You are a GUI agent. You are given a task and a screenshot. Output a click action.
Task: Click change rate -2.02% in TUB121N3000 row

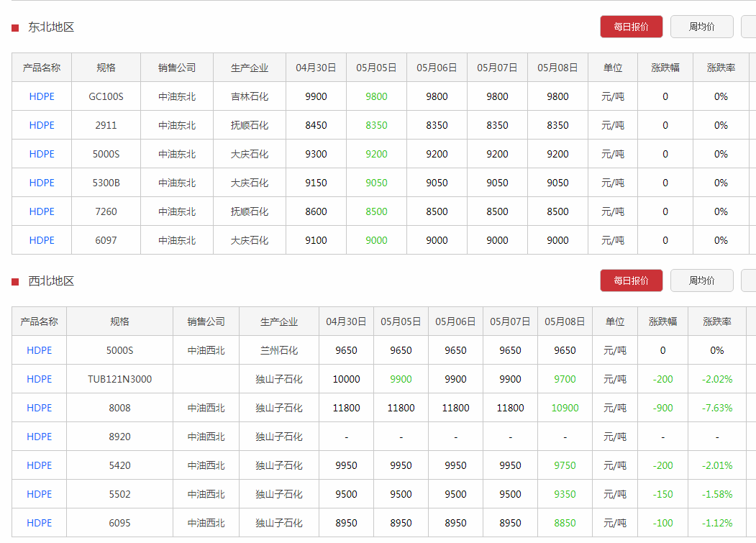click(717, 379)
